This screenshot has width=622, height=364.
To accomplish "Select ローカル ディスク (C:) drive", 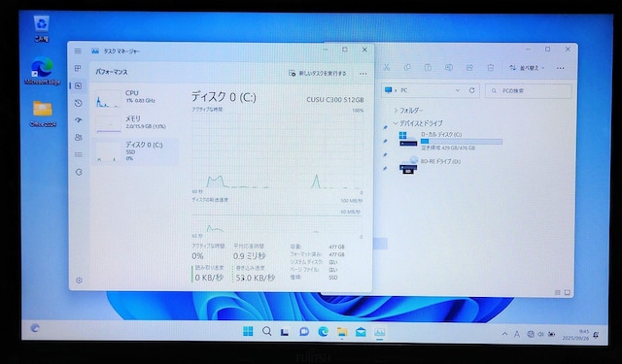I will coord(450,141).
